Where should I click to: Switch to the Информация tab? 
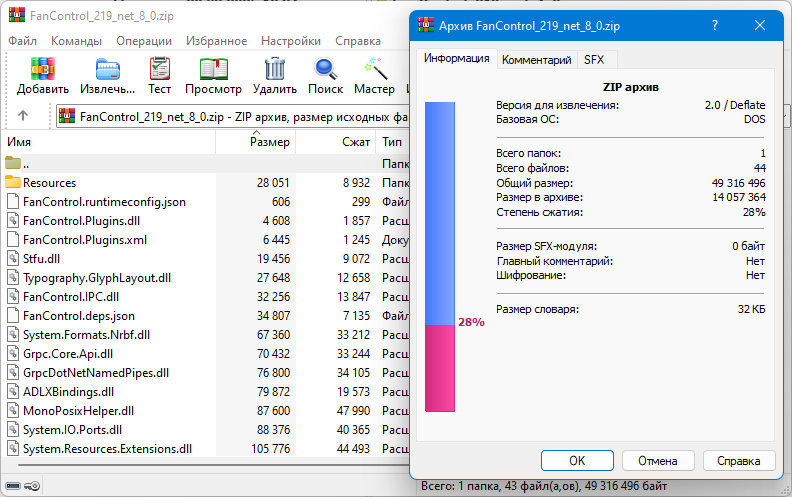[x=457, y=58]
